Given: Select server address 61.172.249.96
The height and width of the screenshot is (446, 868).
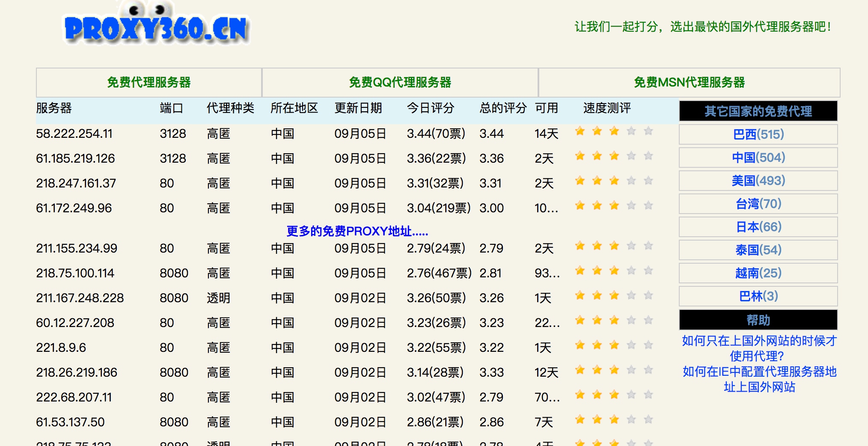Looking at the screenshot, I should (74, 208).
